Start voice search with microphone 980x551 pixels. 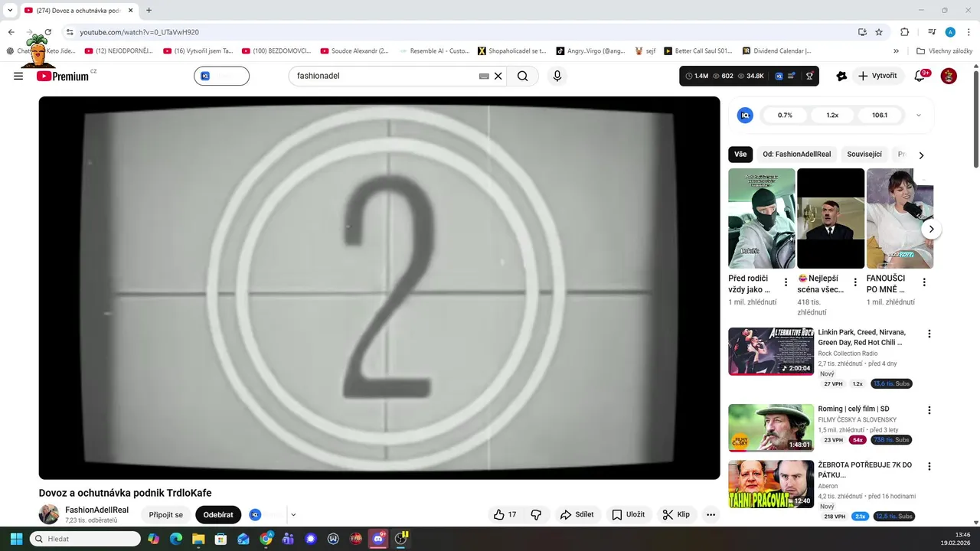tap(557, 76)
